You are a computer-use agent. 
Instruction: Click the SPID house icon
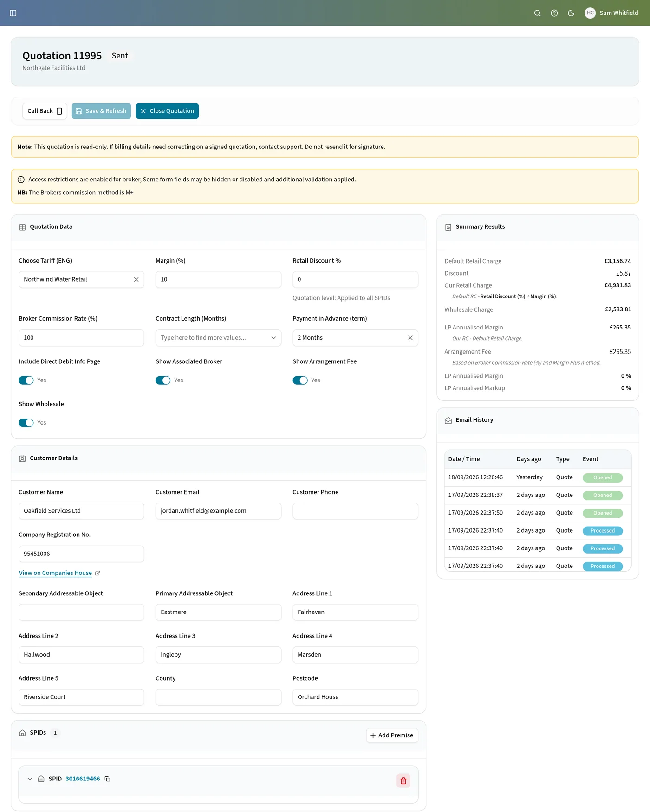41,779
